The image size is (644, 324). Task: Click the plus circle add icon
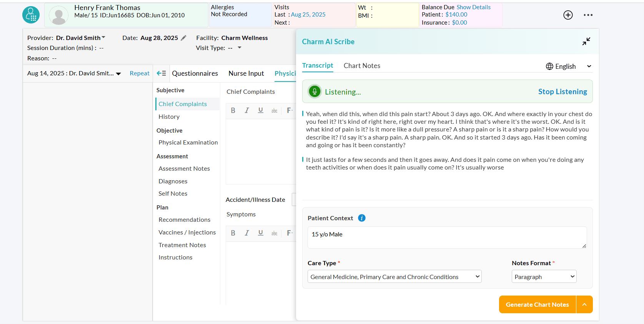coord(568,15)
